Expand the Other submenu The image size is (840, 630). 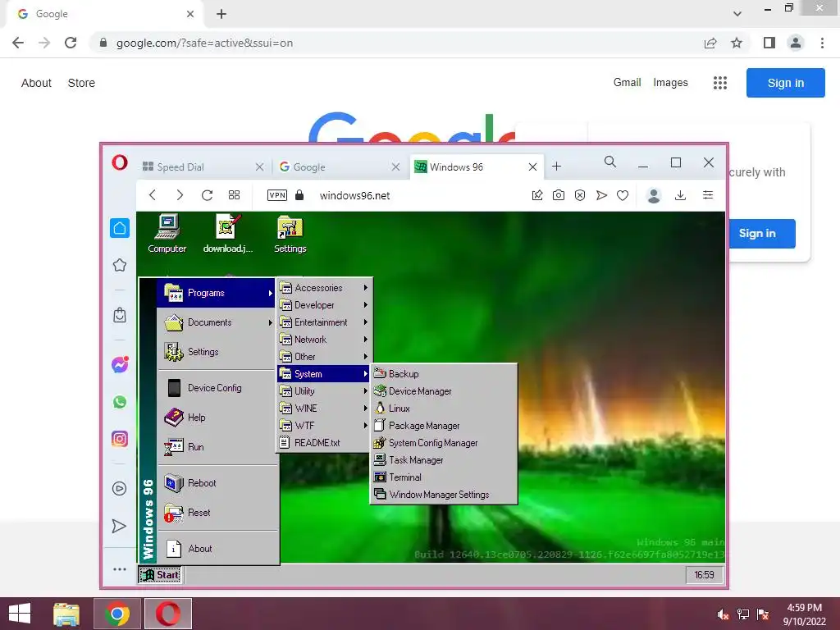[324, 356]
